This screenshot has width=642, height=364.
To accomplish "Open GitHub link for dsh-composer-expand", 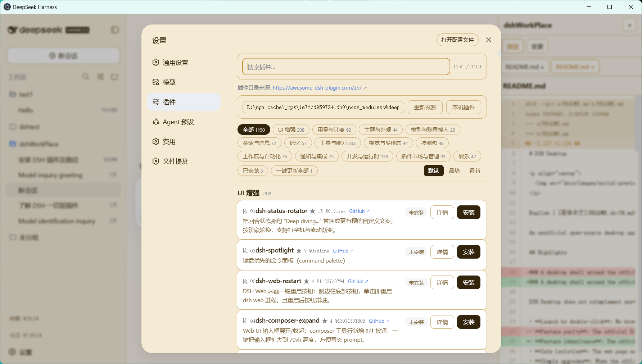I will coord(379,321).
